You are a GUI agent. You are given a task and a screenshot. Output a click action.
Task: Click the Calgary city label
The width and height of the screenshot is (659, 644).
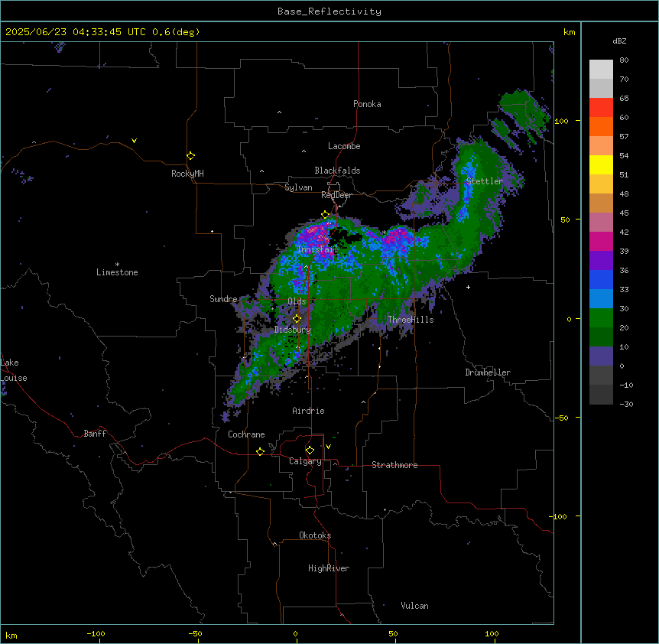point(306,461)
